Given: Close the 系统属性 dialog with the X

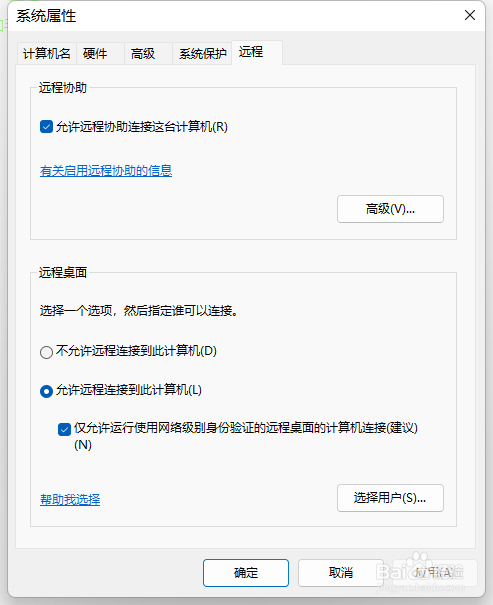Looking at the screenshot, I should click(x=469, y=15).
